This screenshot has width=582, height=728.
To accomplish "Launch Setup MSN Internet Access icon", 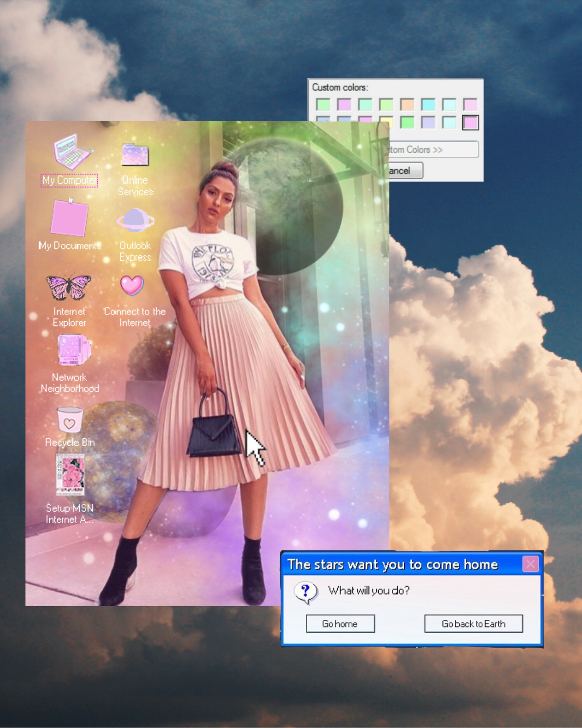I will point(70,475).
